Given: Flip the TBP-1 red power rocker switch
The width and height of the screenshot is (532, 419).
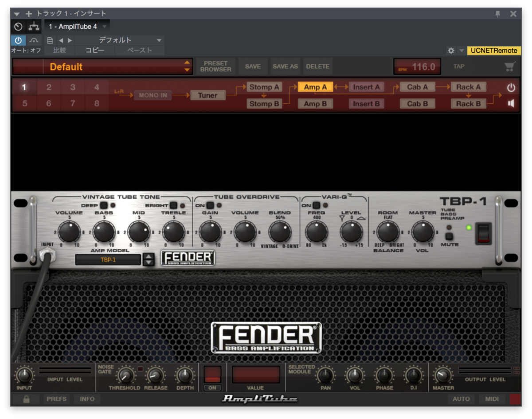Looking at the screenshot, I should coord(483,233).
